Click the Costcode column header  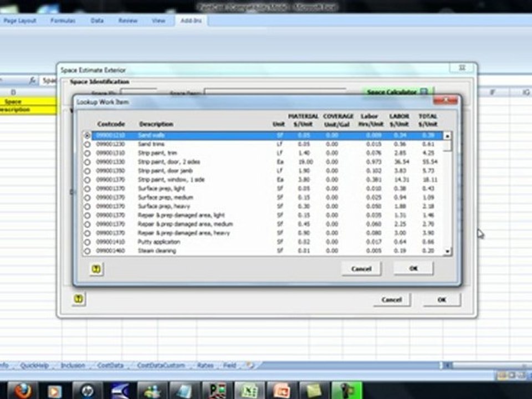coord(111,124)
